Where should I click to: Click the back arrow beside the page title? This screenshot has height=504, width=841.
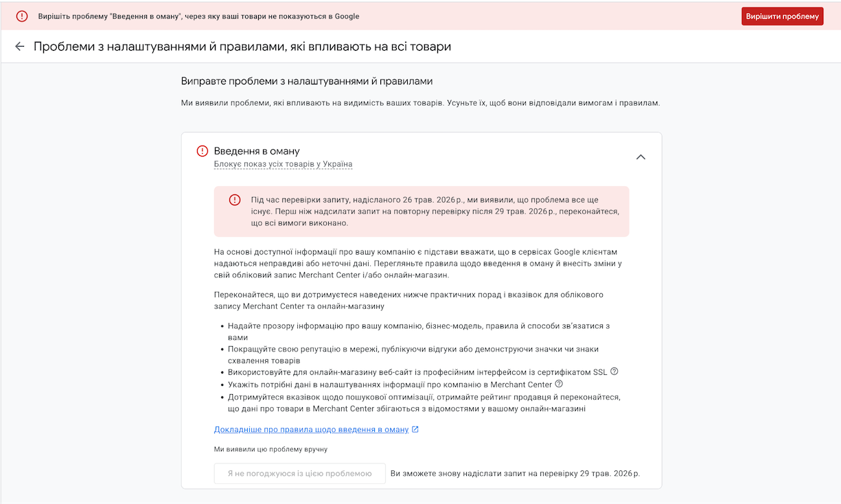pos(20,47)
